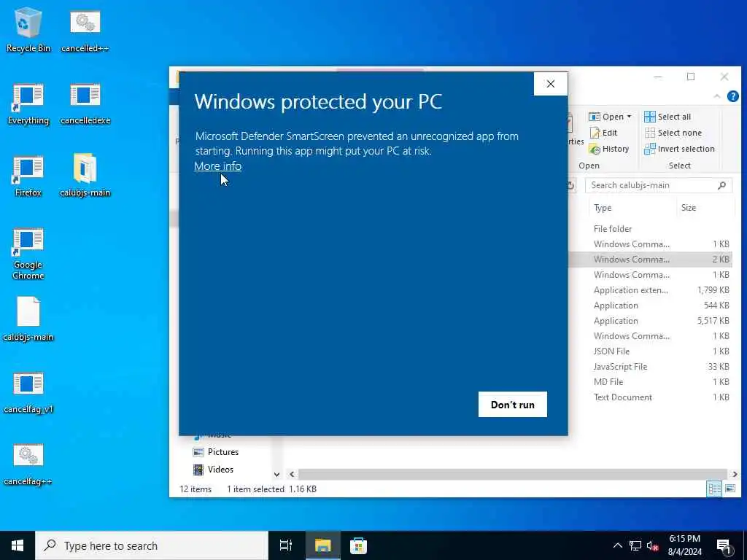Click horizontal scrollbar right arrow

click(735, 474)
